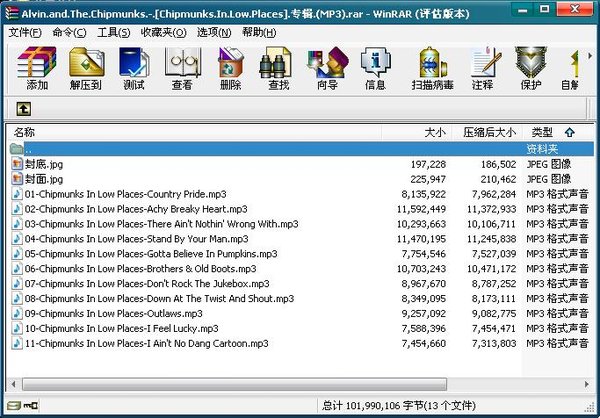Open the 文件(F) menu

click(x=25, y=33)
